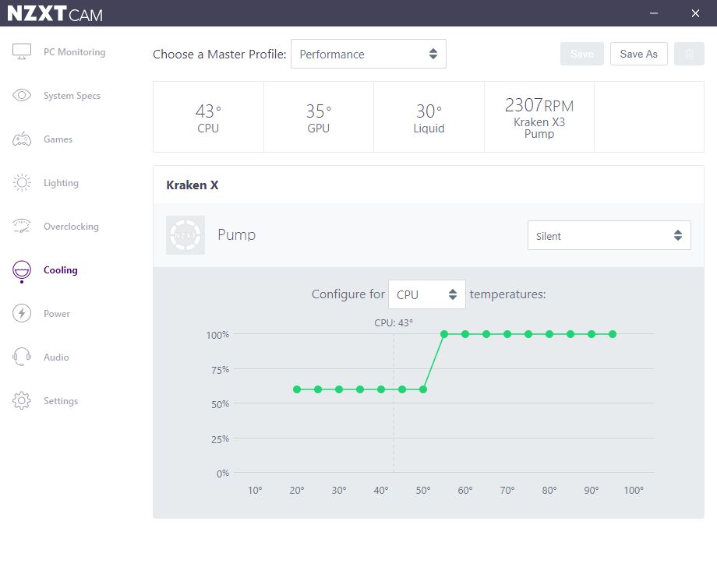Screen dimensions: 717x588
Task: Click the PC Monitoring monitor icon
Action: pyautogui.click(x=22, y=51)
